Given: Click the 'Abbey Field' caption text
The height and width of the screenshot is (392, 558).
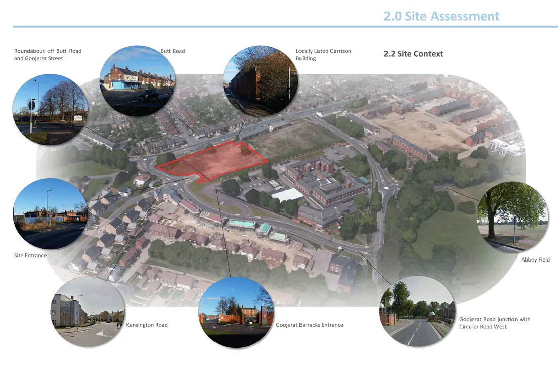Looking at the screenshot, I should [535, 260].
